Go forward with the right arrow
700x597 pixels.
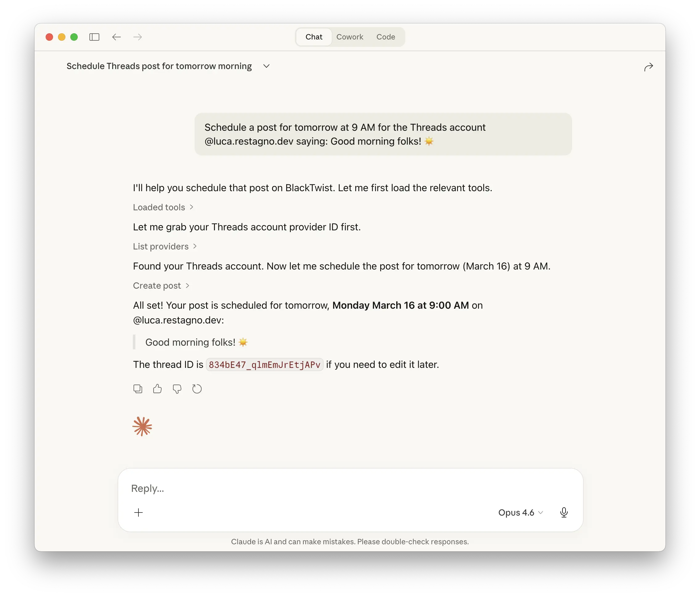[x=138, y=37]
